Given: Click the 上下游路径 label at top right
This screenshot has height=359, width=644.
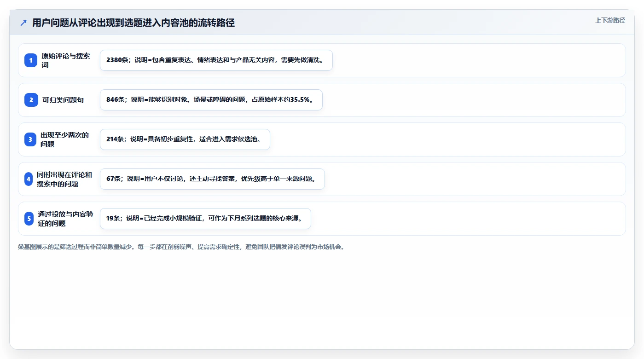Looking at the screenshot, I should [x=610, y=20].
